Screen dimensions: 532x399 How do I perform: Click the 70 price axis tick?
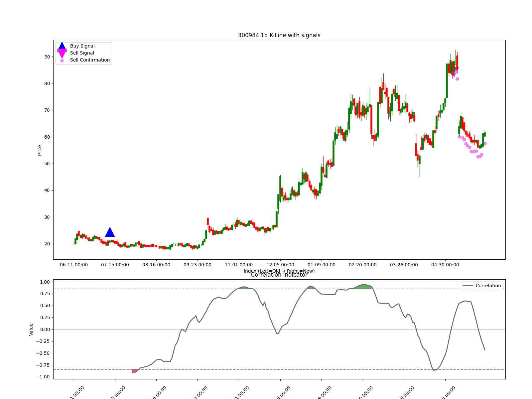47,110
